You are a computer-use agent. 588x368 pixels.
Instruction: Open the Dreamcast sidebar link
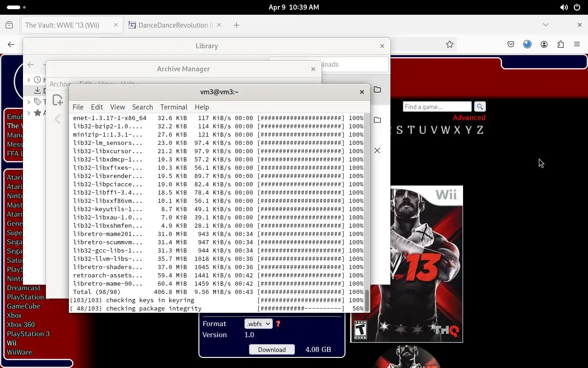coord(24,288)
